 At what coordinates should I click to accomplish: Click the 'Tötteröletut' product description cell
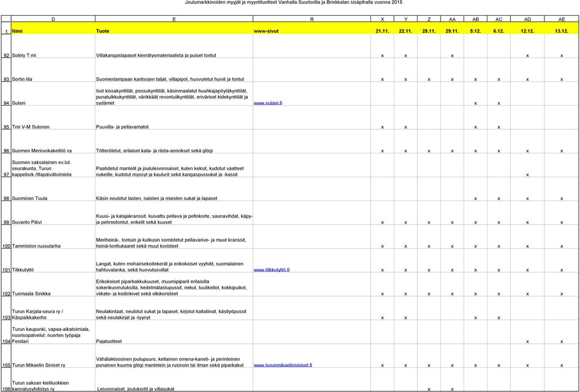(174, 141)
